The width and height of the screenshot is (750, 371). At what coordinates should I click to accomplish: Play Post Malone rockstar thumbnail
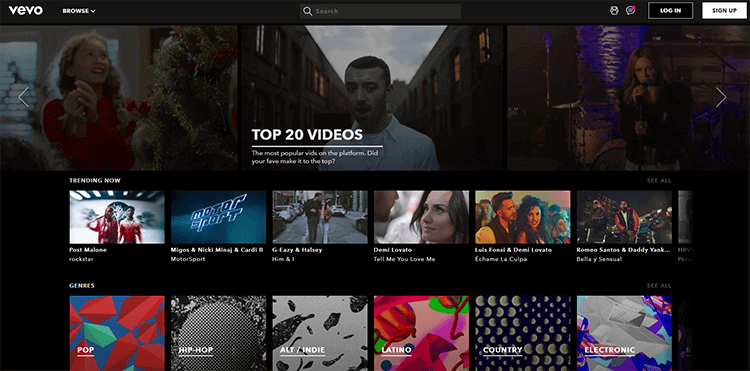coord(117,217)
